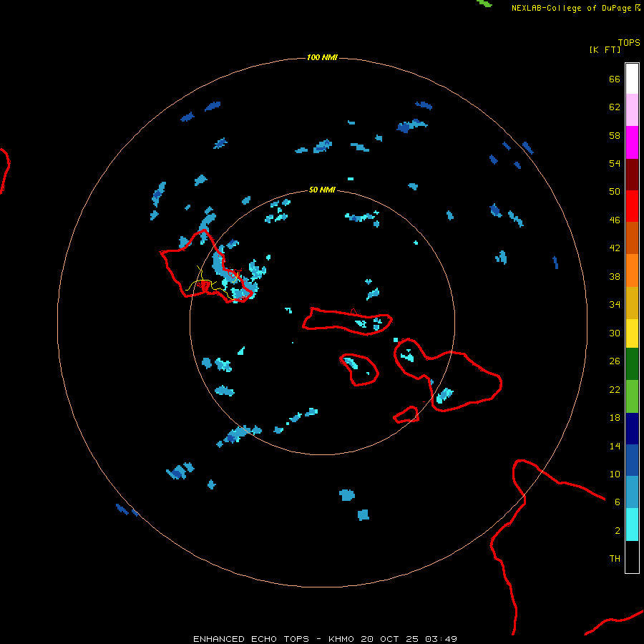Screen dimensions: 644x644
Task: Click the magenta swatch between 58 and 54
Action: point(632,142)
